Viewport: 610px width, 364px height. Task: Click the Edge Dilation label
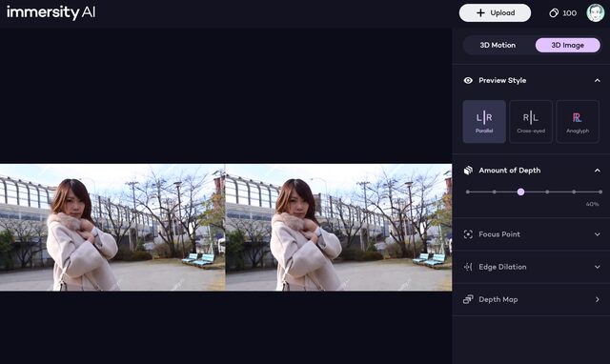pyautogui.click(x=502, y=267)
